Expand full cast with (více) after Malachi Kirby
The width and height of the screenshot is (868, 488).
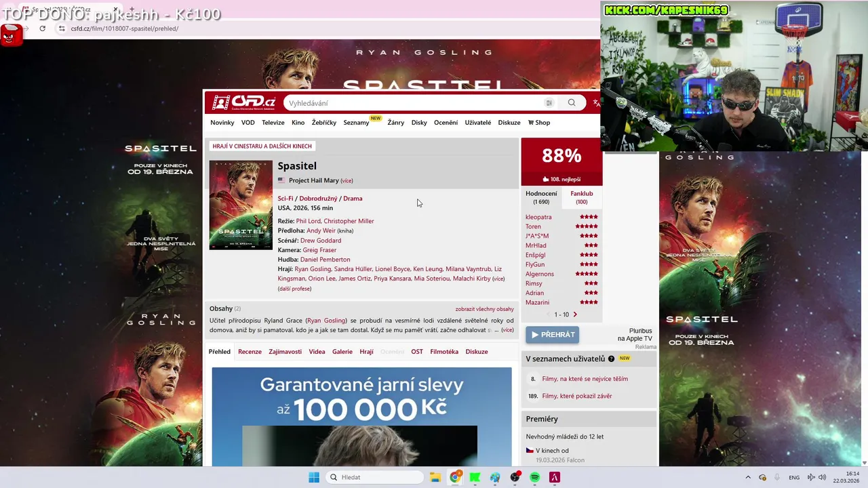point(498,279)
